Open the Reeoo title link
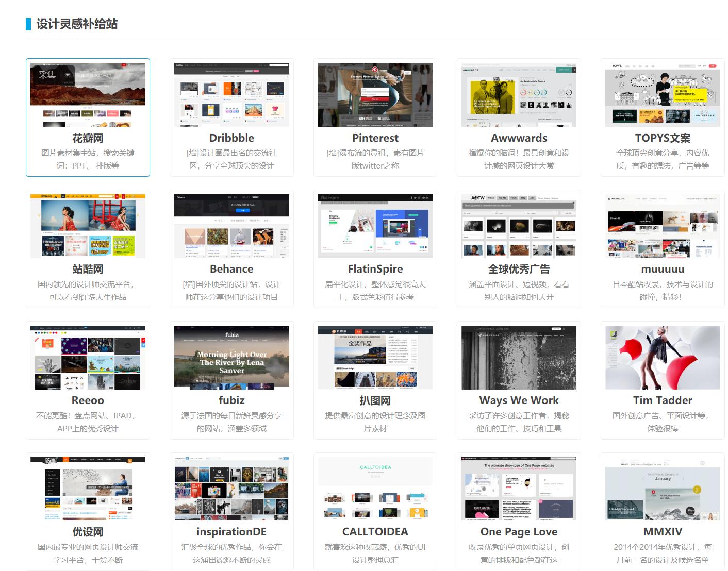This screenshot has height=571, width=728. click(x=88, y=400)
